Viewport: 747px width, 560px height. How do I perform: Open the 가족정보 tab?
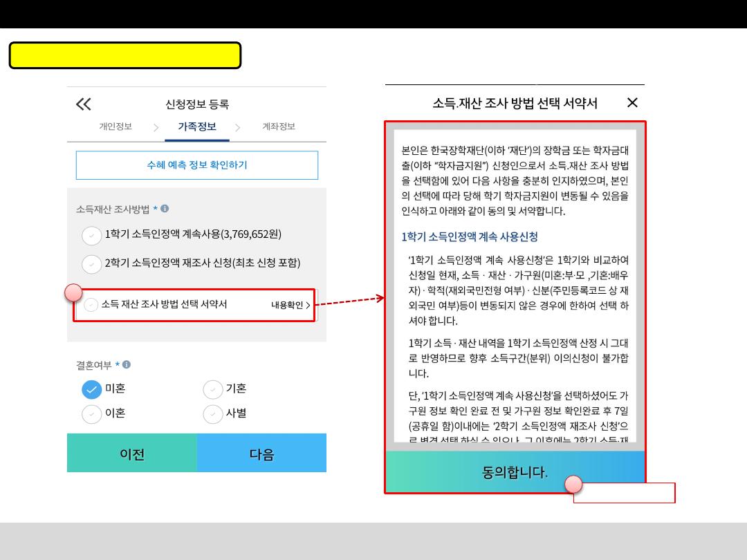click(197, 127)
